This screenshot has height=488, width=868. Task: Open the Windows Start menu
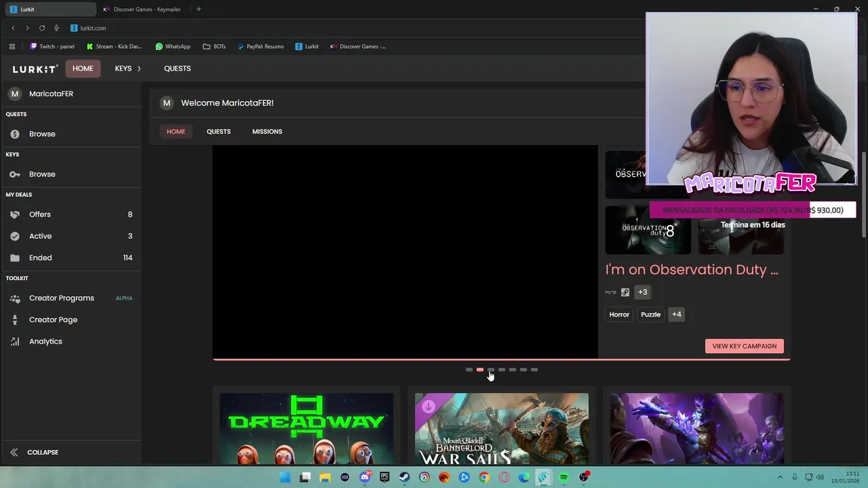pyautogui.click(x=285, y=477)
